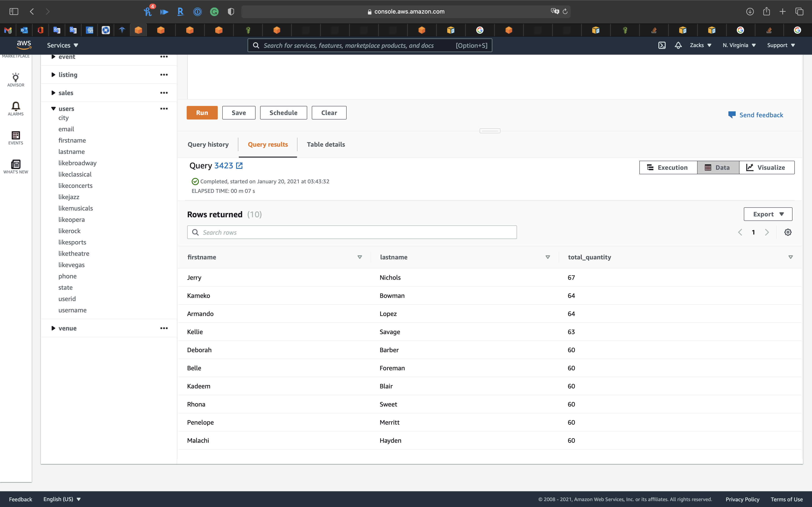Open Query 3423 external link icon
The image size is (812, 507).
(x=239, y=166)
